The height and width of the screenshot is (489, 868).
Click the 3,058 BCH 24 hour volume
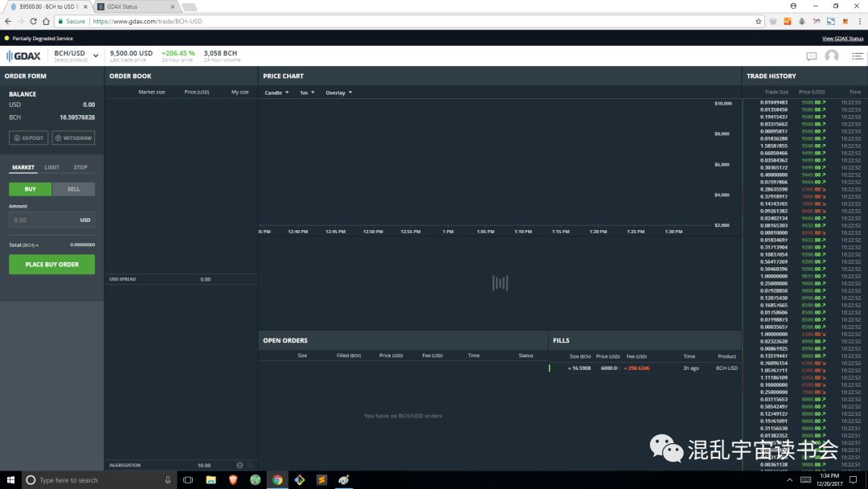tap(220, 53)
